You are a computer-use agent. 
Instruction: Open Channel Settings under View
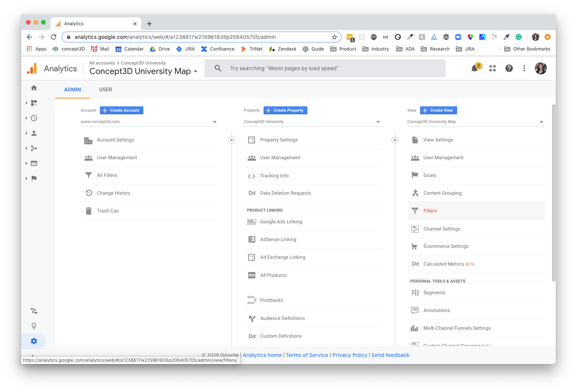pos(476,229)
